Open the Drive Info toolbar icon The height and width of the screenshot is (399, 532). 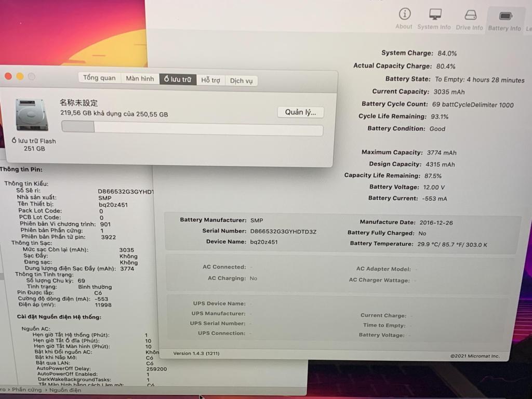point(470,20)
